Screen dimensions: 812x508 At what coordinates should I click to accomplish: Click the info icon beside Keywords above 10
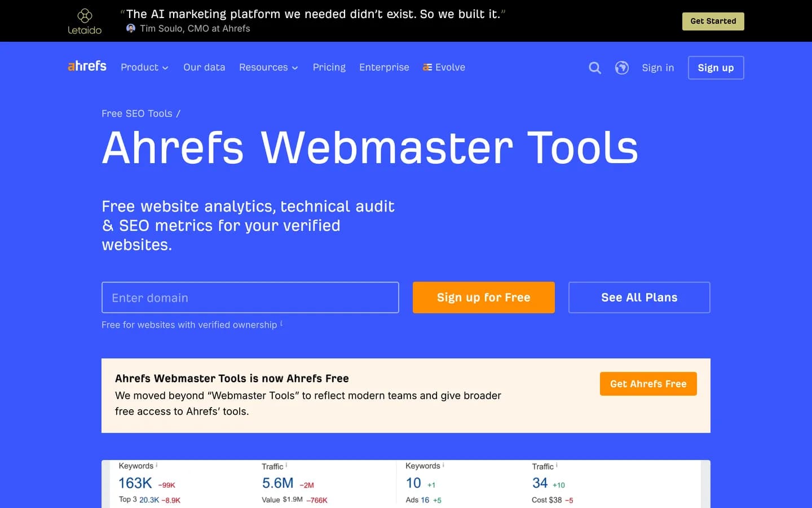click(443, 465)
